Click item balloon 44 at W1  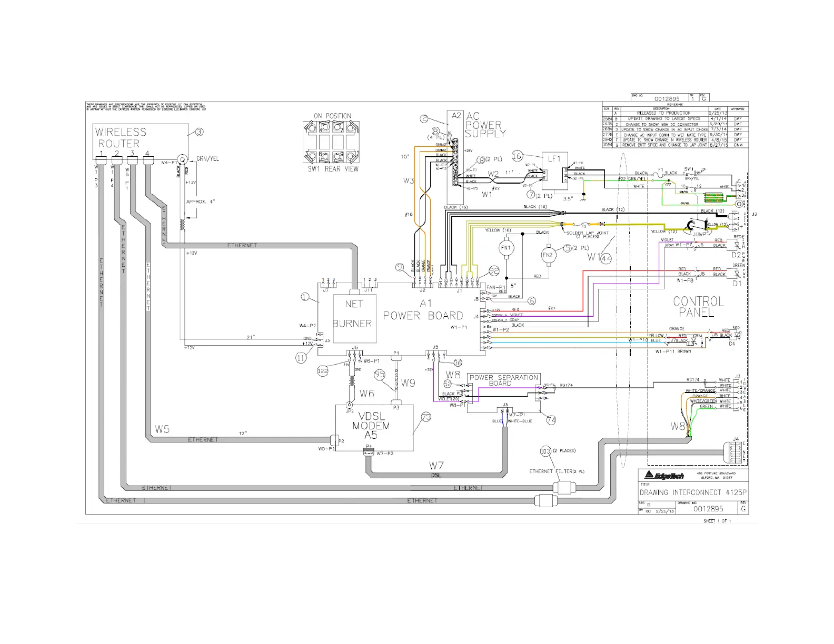[x=606, y=258]
